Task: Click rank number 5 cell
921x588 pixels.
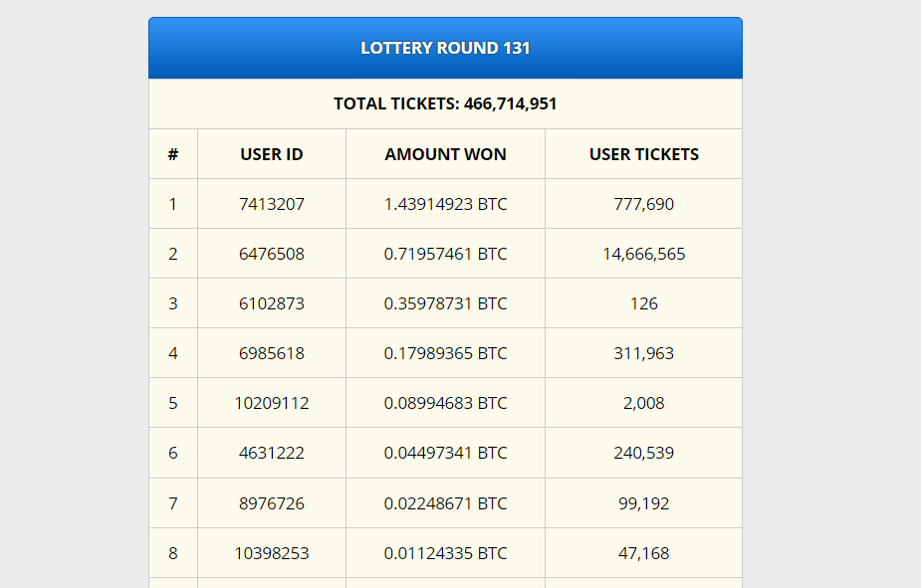Action: click(x=172, y=403)
